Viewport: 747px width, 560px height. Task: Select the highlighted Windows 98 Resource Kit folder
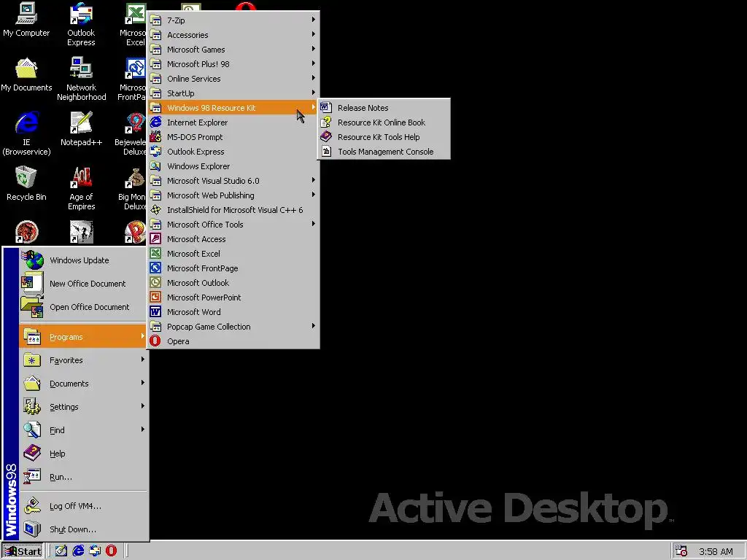(x=233, y=108)
